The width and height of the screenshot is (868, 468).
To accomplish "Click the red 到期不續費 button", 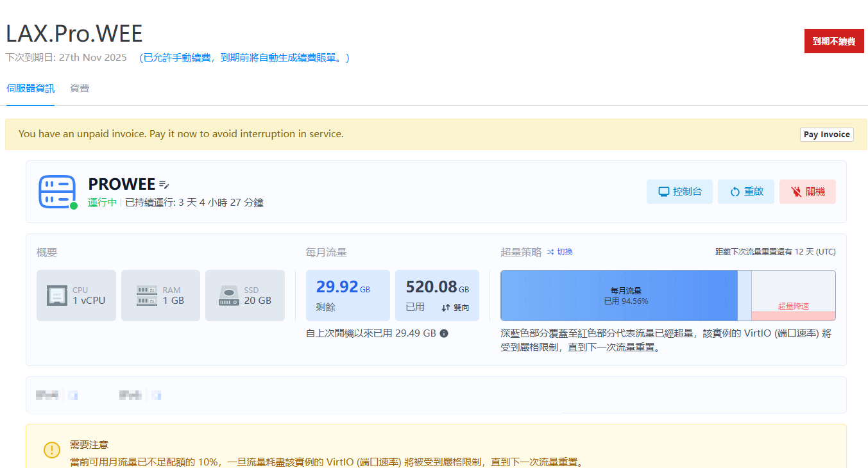I will click(834, 40).
